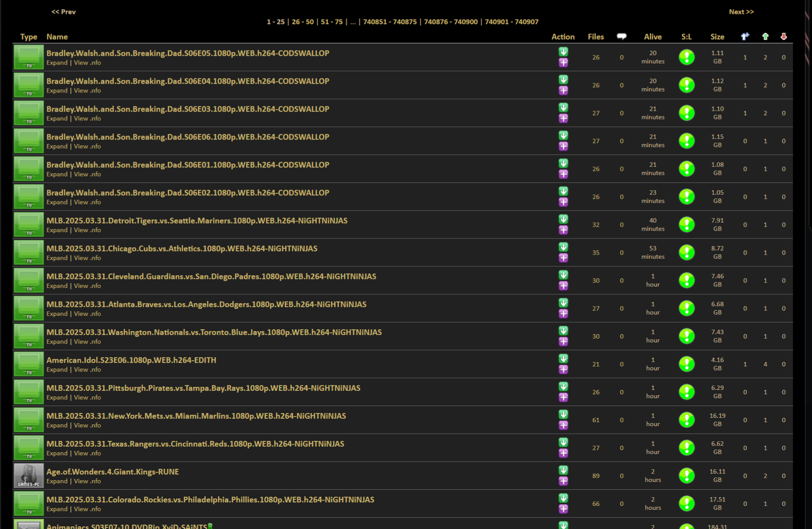Screen dimensions: 812x529
Task: Sort by the comments speech bubble column
Action: [x=621, y=37]
